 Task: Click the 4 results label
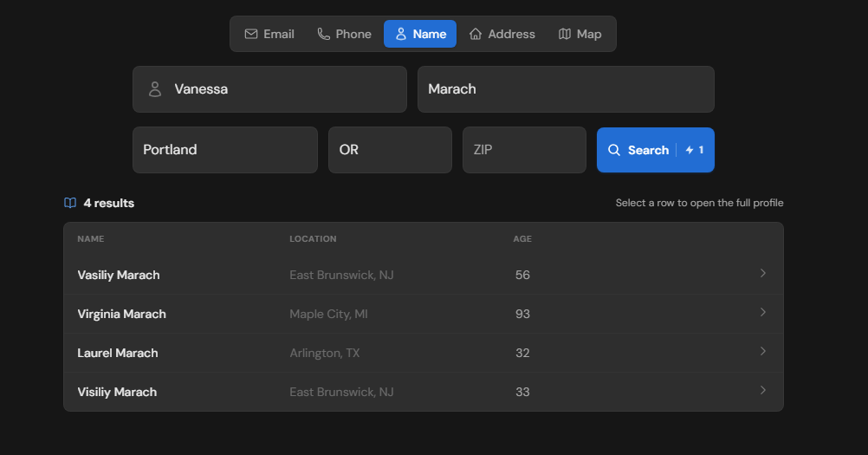point(109,203)
